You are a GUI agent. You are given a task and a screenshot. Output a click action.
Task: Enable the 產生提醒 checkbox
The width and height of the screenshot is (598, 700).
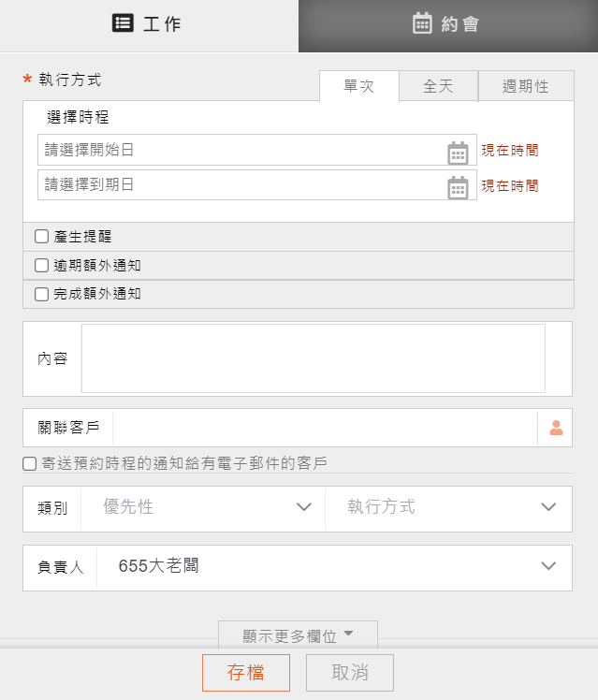41,237
